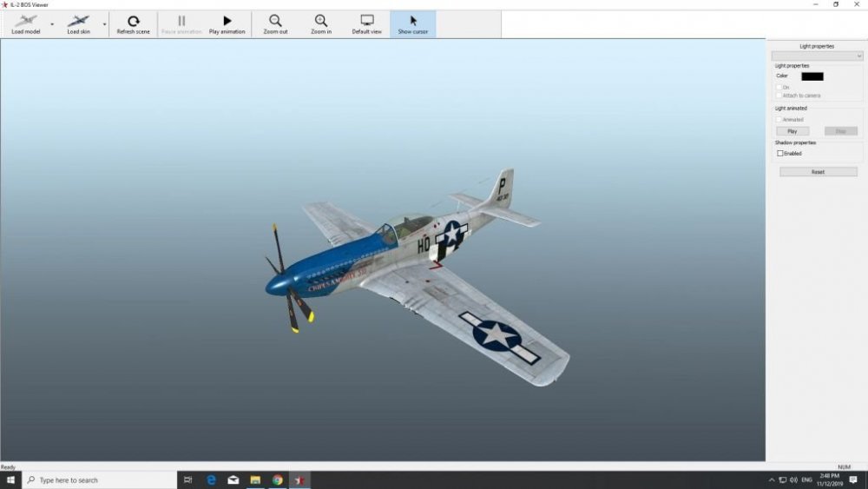The width and height of the screenshot is (868, 489).
Task: Open the Light properties combo box
Action: 817,56
